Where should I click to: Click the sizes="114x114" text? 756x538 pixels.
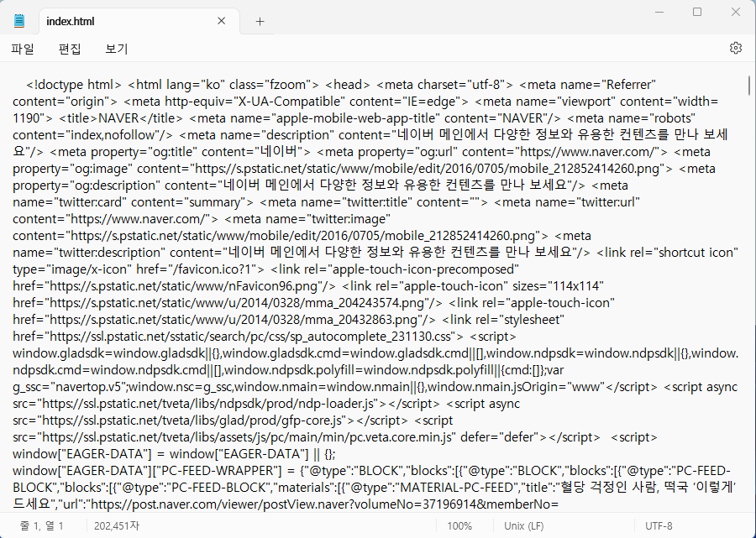558,286
